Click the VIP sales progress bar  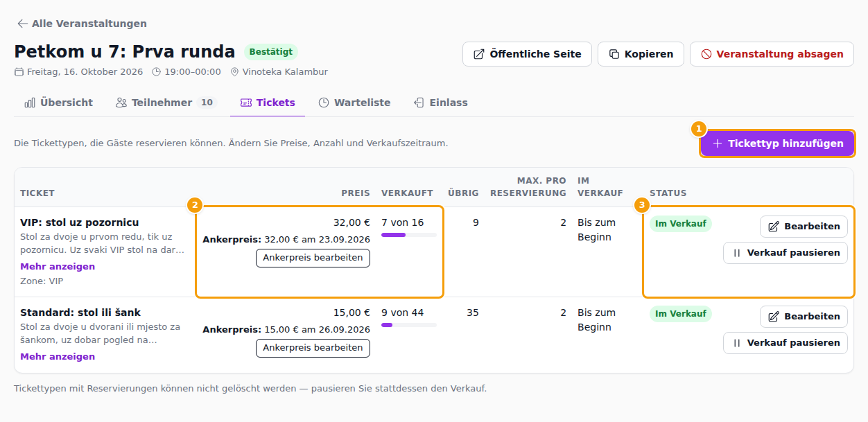coord(409,235)
